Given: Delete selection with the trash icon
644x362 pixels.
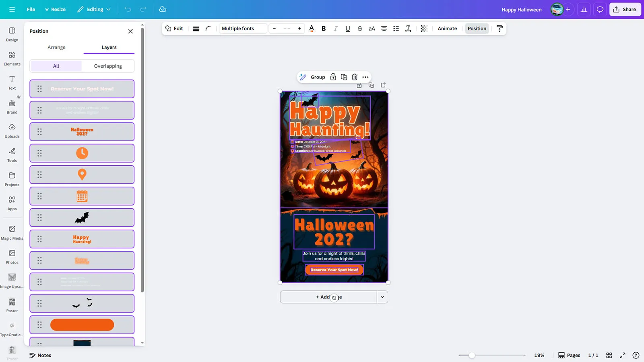Looking at the screenshot, I should tap(355, 77).
